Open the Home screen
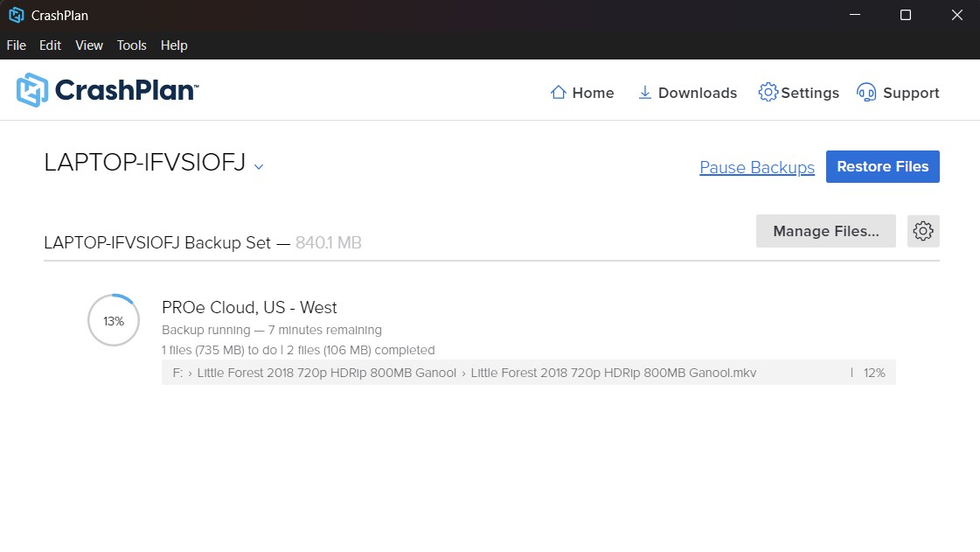This screenshot has width=980, height=552. 582,92
